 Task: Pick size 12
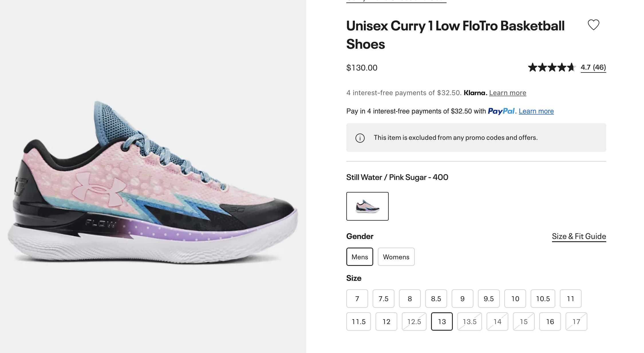(386, 321)
